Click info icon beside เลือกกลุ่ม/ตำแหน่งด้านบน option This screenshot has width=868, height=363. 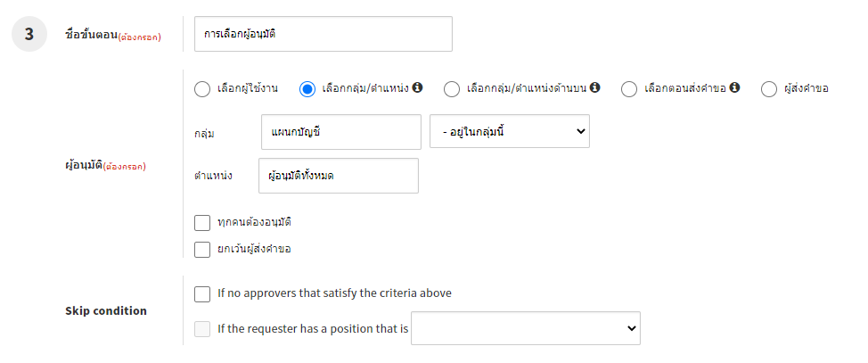(595, 87)
